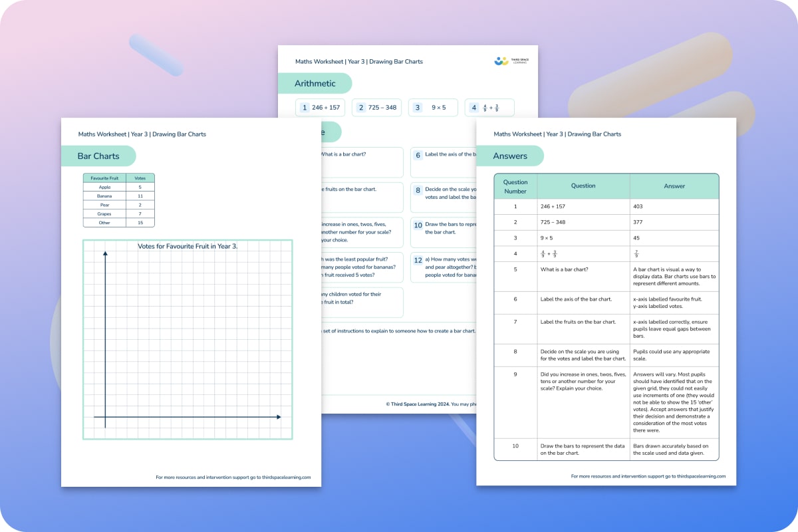Select the 'Other' row in the fruit table
This screenshot has height=532, width=798.
119,223
